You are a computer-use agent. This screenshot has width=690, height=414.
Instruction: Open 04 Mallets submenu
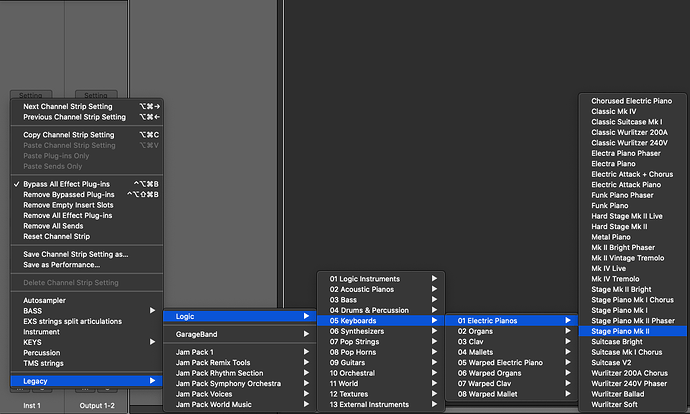(x=511, y=352)
